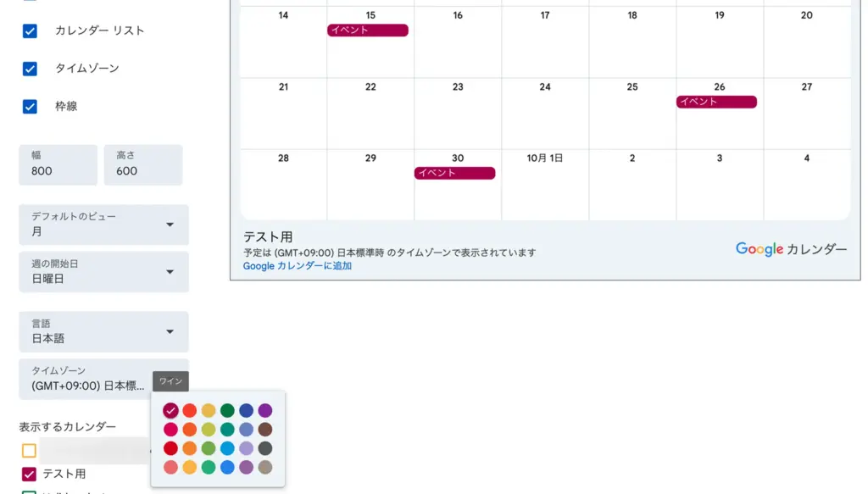Open the 言語 language dropdown
This screenshot has width=868, height=494.
[x=103, y=332]
